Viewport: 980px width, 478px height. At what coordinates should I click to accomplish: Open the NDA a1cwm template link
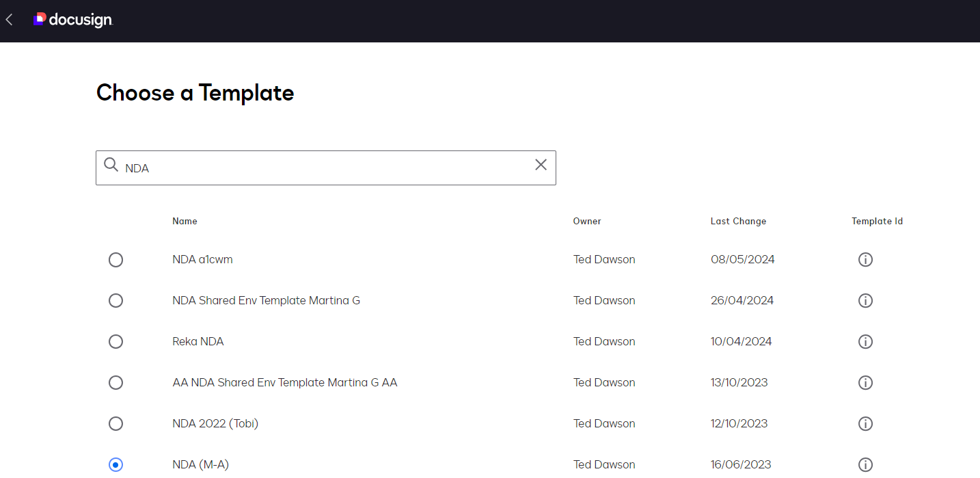[202, 259]
